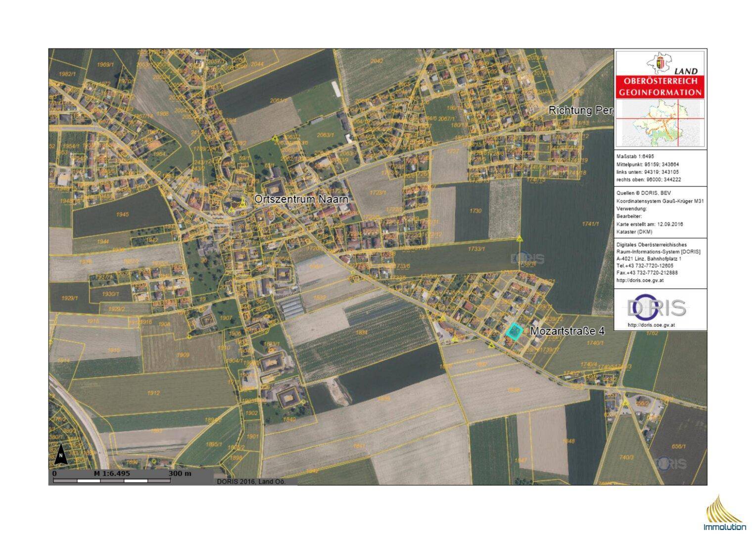Click the "Richtung Per" map label
Image resolution: width=756 pixels, height=534 pixels.
(581, 110)
